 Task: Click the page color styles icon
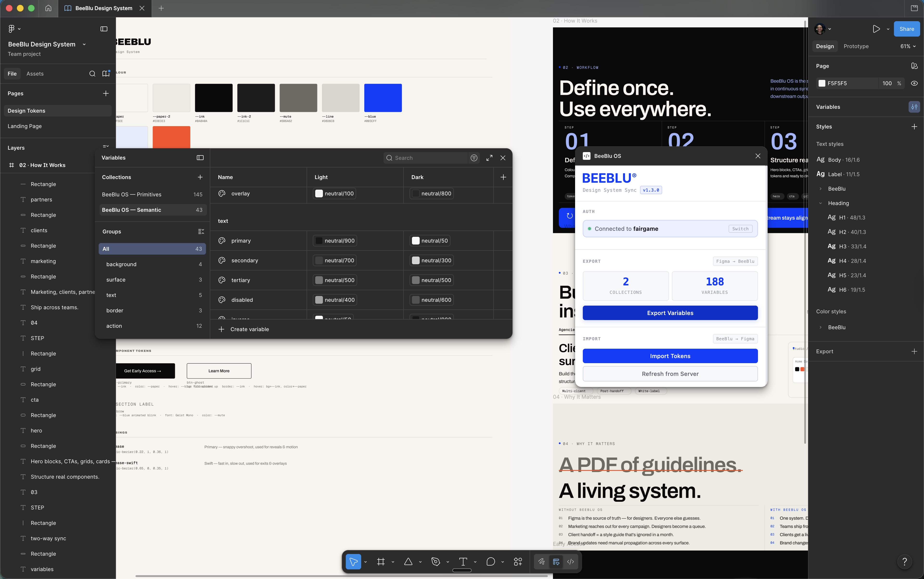[914, 66]
